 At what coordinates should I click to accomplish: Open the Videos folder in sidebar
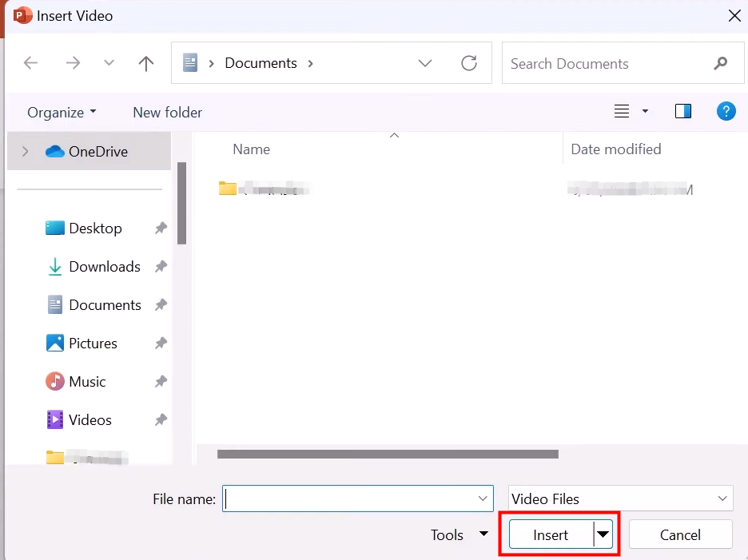[x=90, y=420]
